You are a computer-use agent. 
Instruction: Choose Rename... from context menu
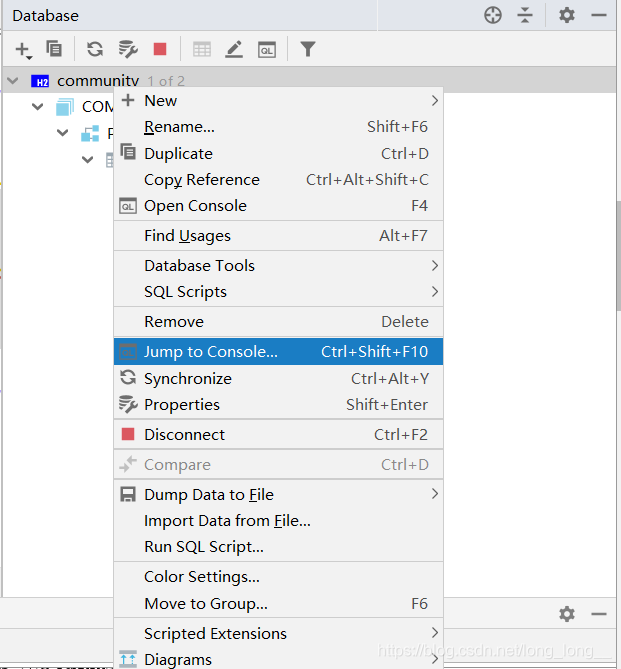pos(278,127)
